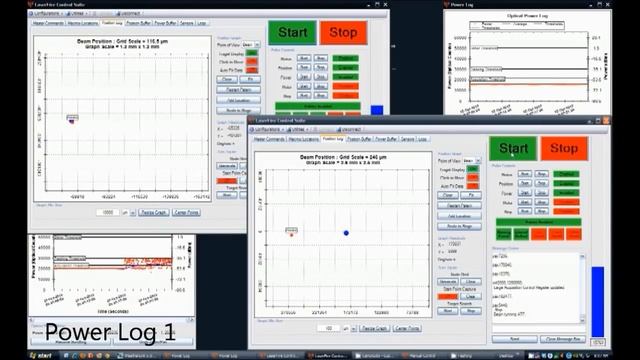Click Add Location button in front window
This screenshot has width=640, height=360.
(x=459, y=216)
